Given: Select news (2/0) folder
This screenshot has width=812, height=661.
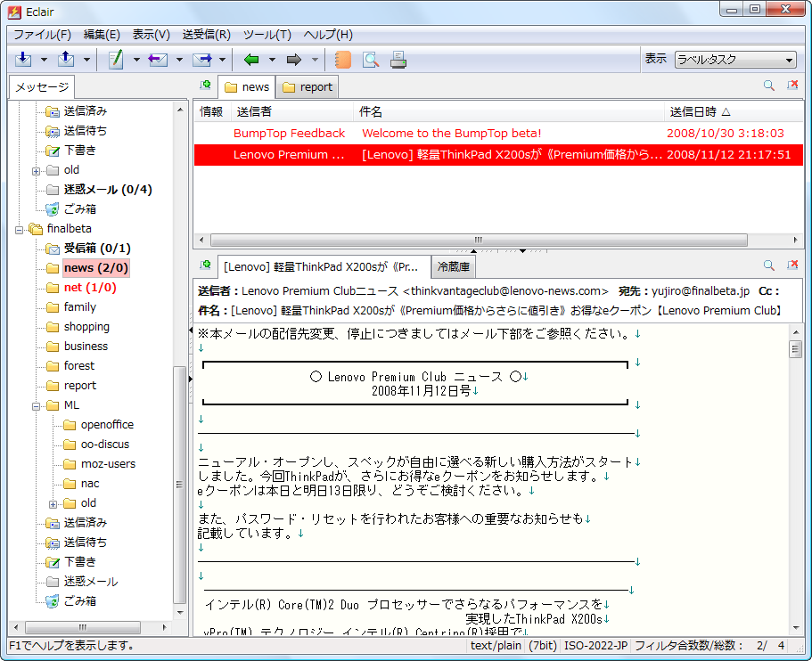Looking at the screenshot, I should click(x=95, y=267).
